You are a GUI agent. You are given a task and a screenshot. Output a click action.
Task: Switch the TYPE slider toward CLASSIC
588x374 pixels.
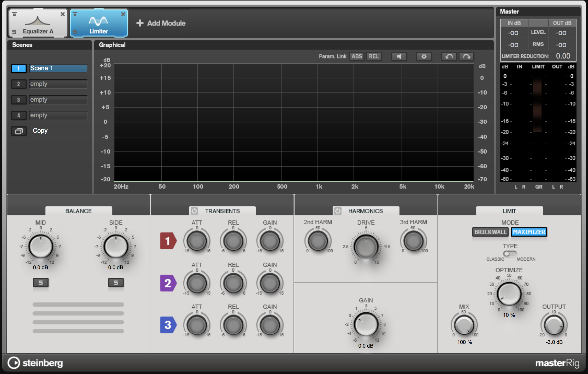506,254
